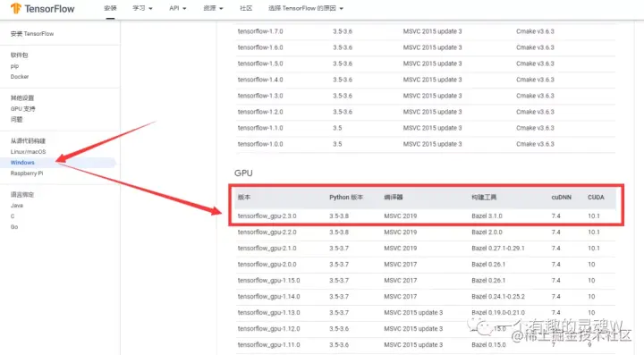Viewport: 644px width, 355px height.
Task: Open the pip sidebar link
Action: [15, 66]
